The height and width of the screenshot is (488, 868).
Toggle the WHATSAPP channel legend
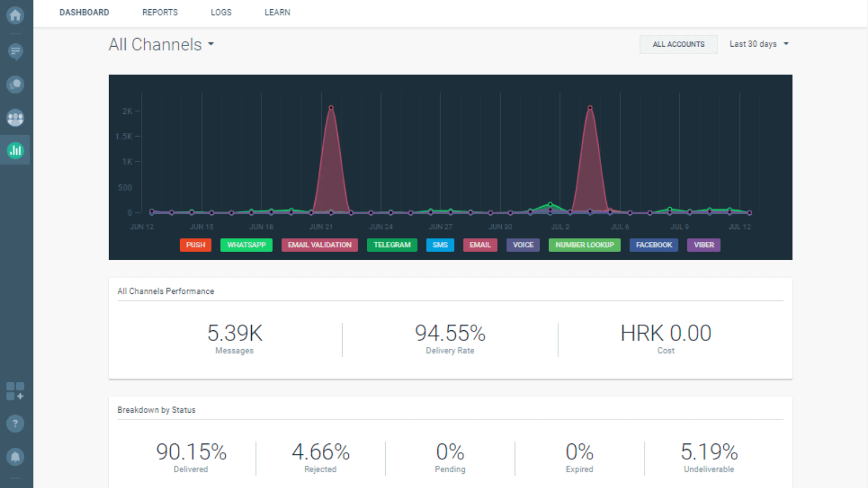(x=246, y=245)
